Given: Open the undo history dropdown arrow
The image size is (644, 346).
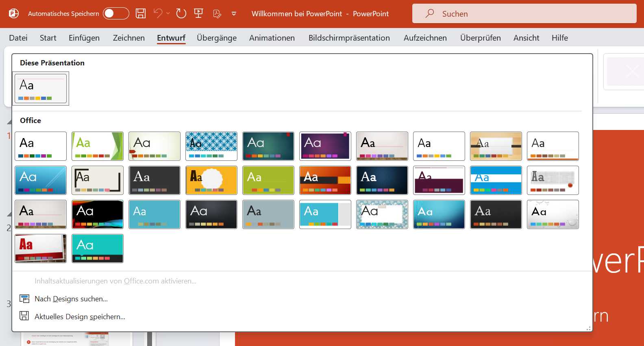Looking at the screenshot, I should coord(168,13).
